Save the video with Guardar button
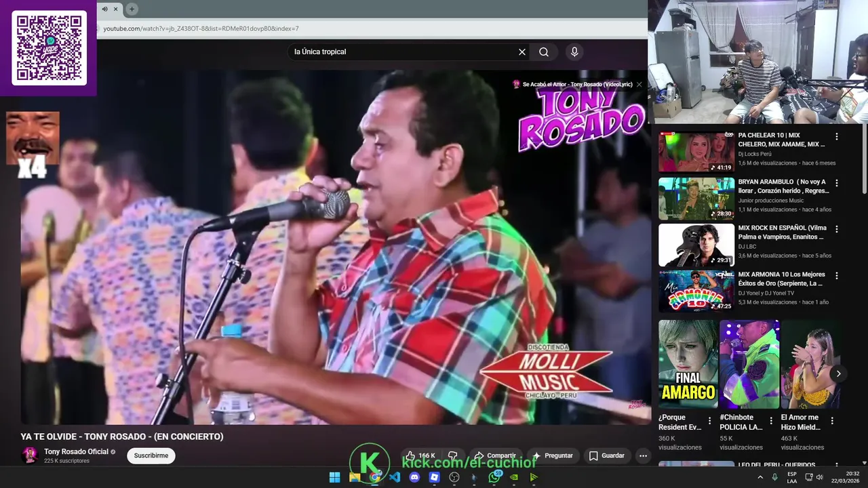Screen dimensions: 868x488 click(x=607, y=455)
